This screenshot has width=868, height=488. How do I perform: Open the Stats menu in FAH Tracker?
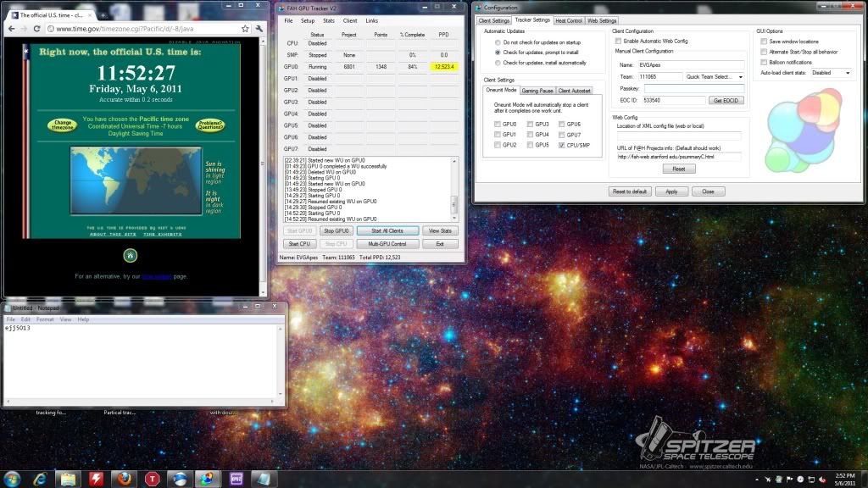click(x=328, y=20)
